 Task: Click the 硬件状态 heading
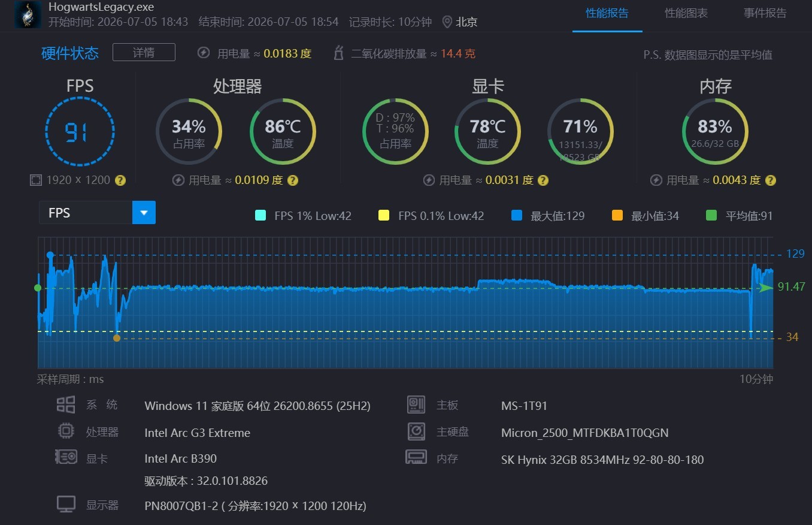[x=70, y=53]
